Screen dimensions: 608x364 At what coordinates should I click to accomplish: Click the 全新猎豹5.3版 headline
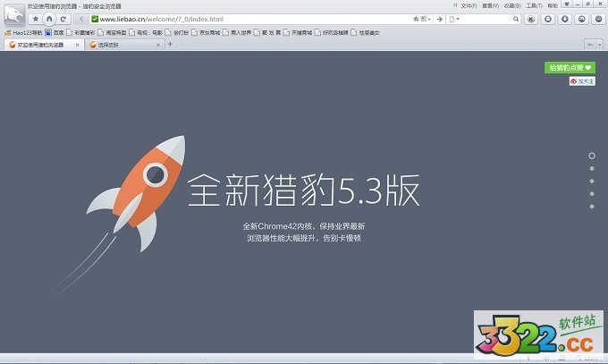[x=304, y=190]
